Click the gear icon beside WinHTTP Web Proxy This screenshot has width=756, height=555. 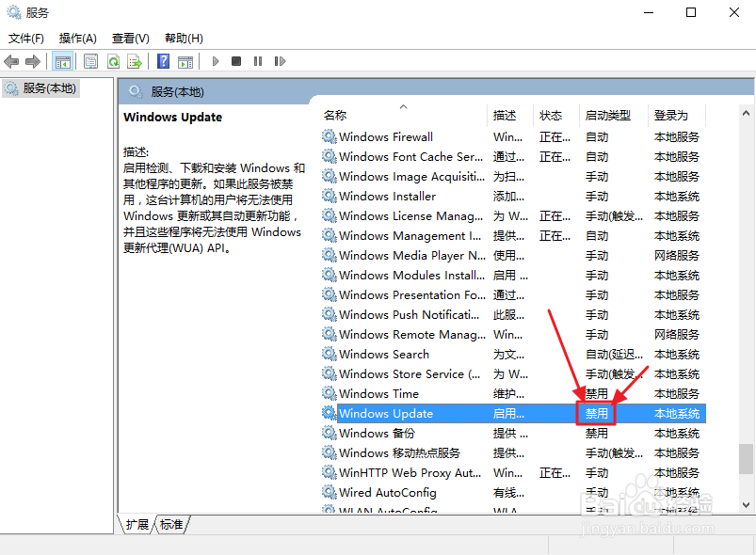click(x=330, y=472)
